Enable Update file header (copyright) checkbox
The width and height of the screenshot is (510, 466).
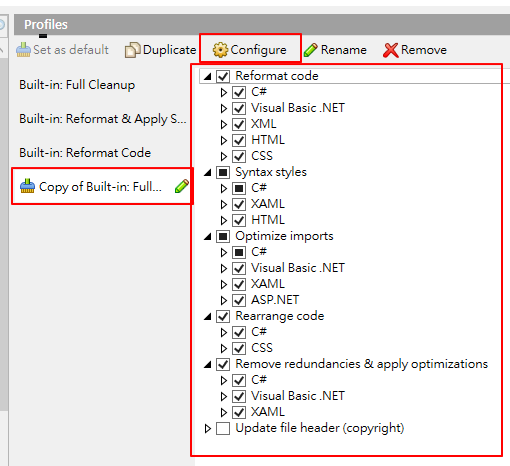pyautogui.click(x=223, y=428)
